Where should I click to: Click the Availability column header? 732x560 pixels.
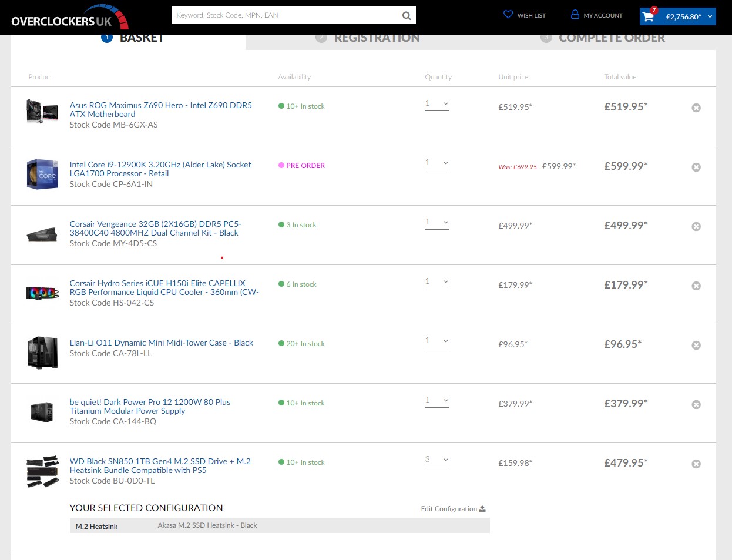pos(294,77)
